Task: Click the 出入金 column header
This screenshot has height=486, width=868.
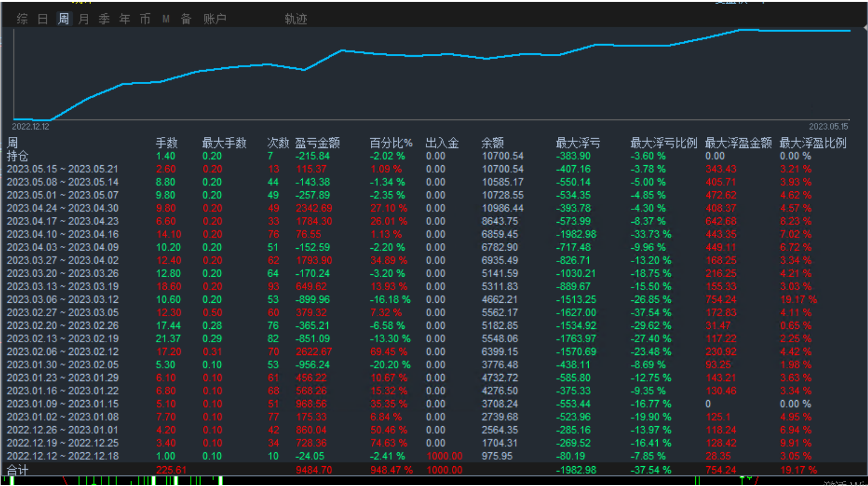Action: (442, 143)
